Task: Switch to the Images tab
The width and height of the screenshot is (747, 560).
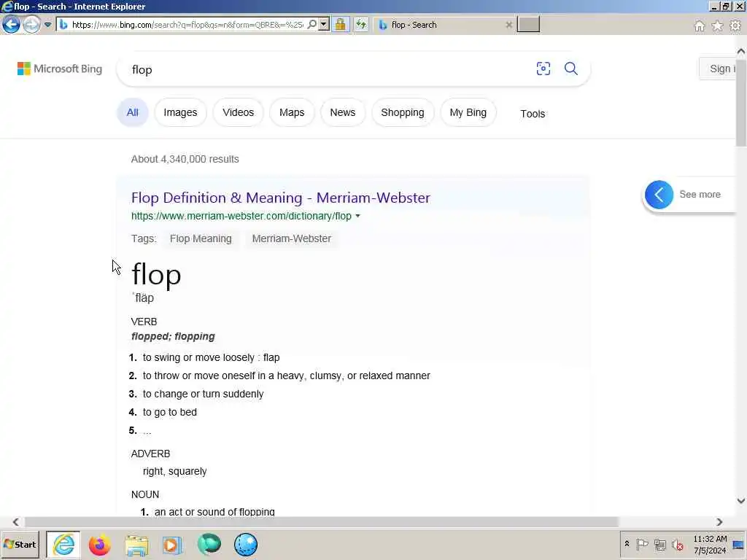Action: (180, 112)
